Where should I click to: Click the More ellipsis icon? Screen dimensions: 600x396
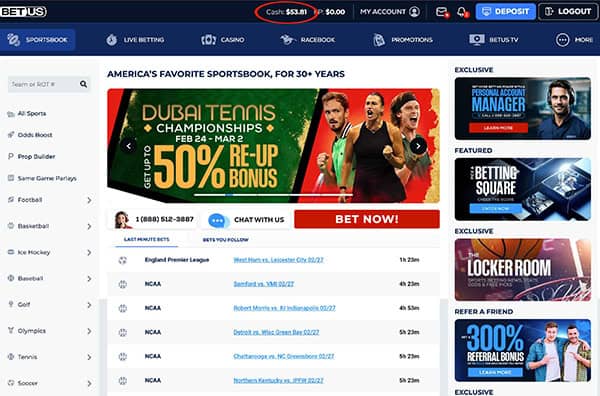coord(562,39)
